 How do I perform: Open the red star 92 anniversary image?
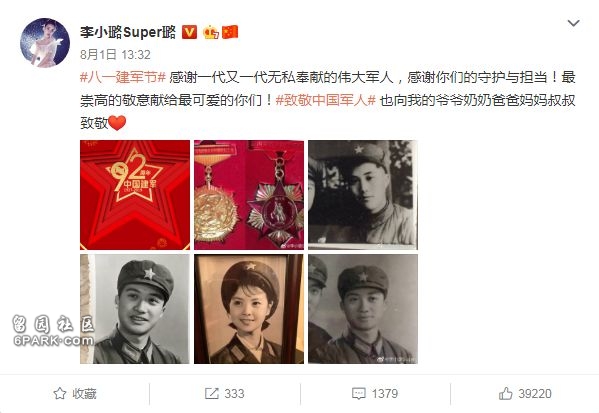[135, 195]
